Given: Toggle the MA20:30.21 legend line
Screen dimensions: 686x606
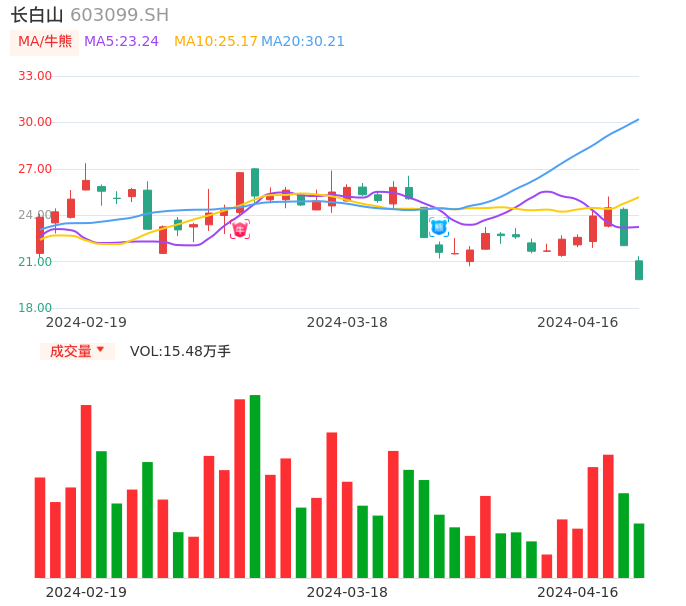Looking at the screenshot, I should (x=302, y=42).
